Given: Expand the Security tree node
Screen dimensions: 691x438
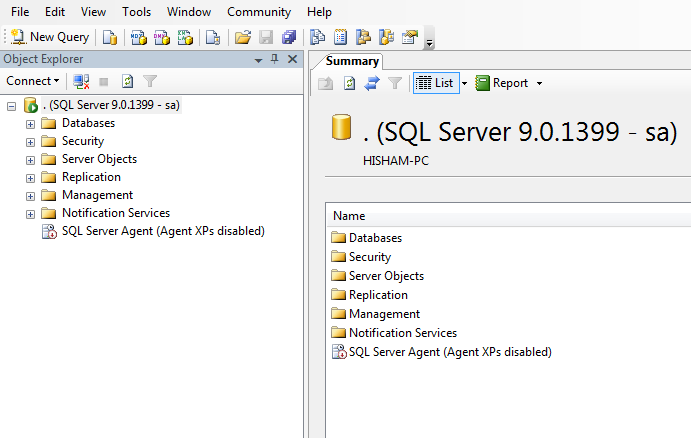Looking at the screenshot, I should point(30,142).
